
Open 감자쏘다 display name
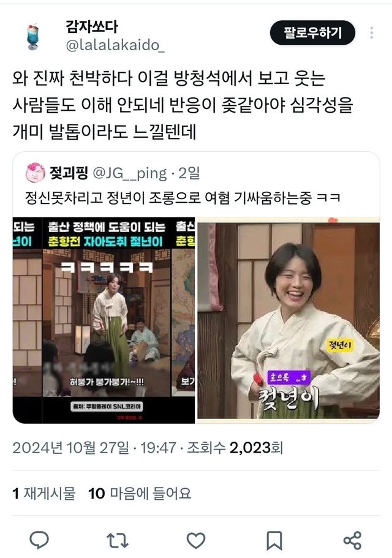(92, 27)
